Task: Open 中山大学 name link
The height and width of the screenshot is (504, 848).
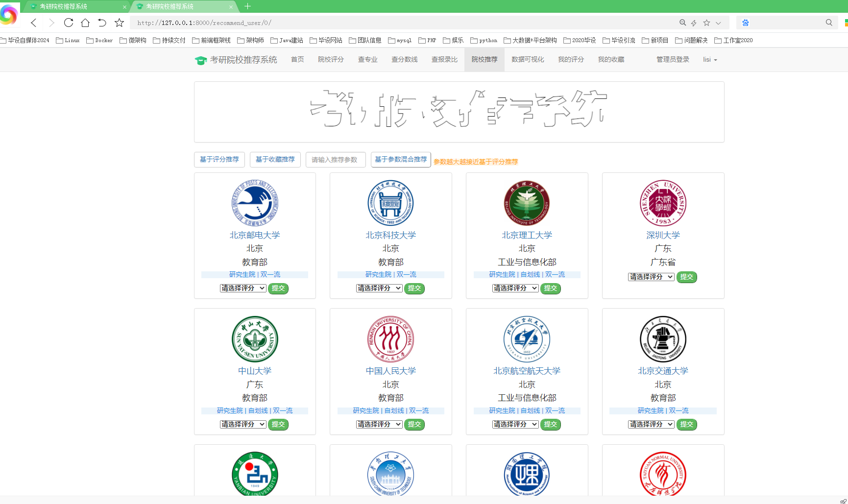Action: click(255, 371)
